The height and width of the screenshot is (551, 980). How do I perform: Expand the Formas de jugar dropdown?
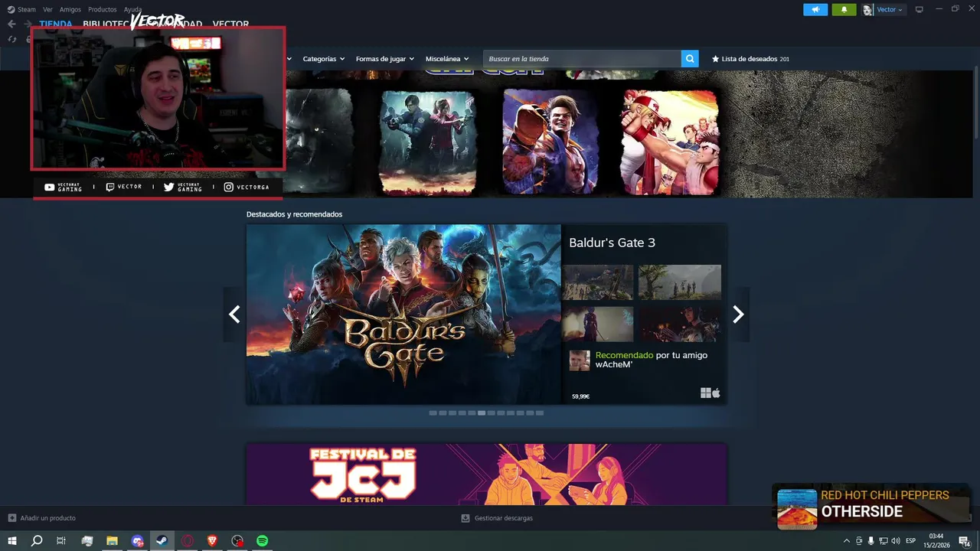coord(385,59)
